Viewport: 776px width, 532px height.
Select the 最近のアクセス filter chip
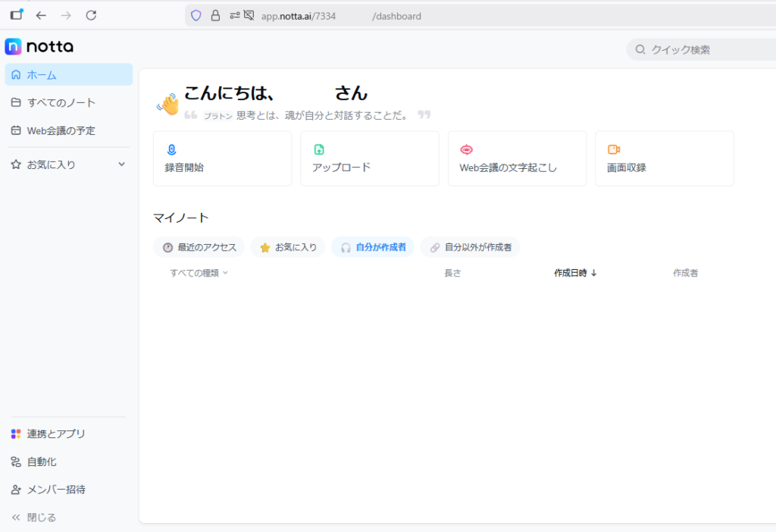click(x=199, y=247)
